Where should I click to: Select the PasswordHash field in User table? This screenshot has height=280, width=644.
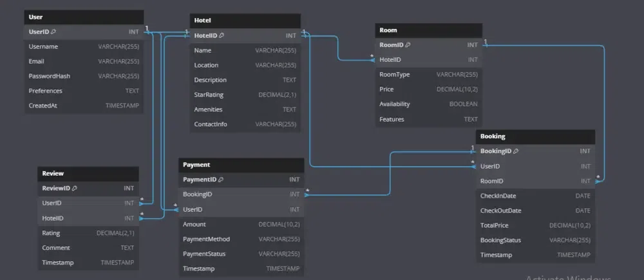click(x=84, y=76)
